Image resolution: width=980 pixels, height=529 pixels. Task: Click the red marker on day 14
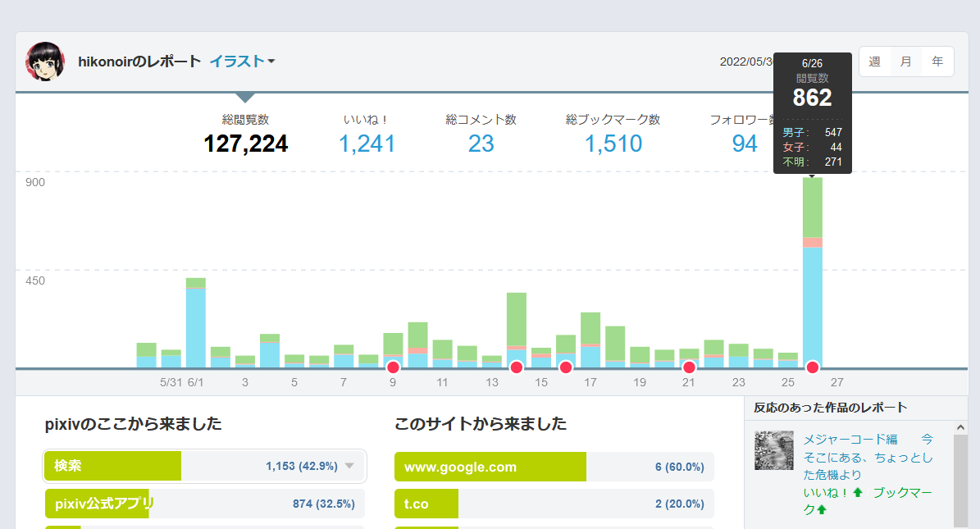pos(517,367)
